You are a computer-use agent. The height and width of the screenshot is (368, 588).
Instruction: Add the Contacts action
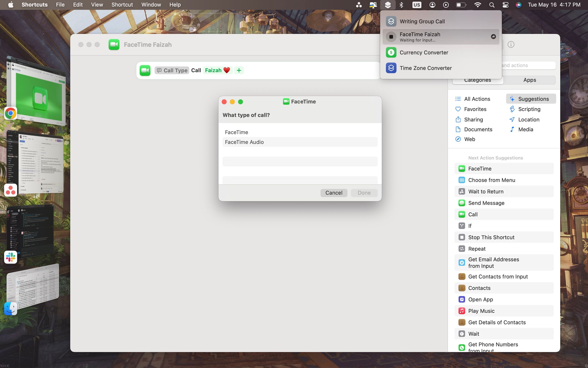point(504,288)
